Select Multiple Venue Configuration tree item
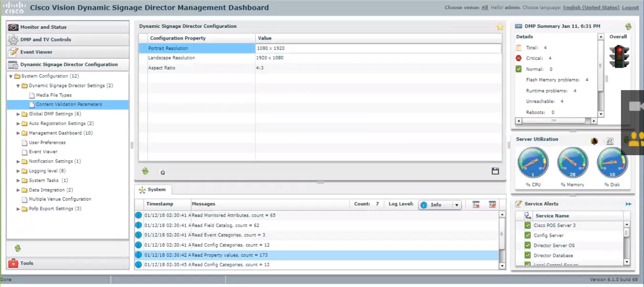Viewport: 644px width, 287px height. click(60, 199)
